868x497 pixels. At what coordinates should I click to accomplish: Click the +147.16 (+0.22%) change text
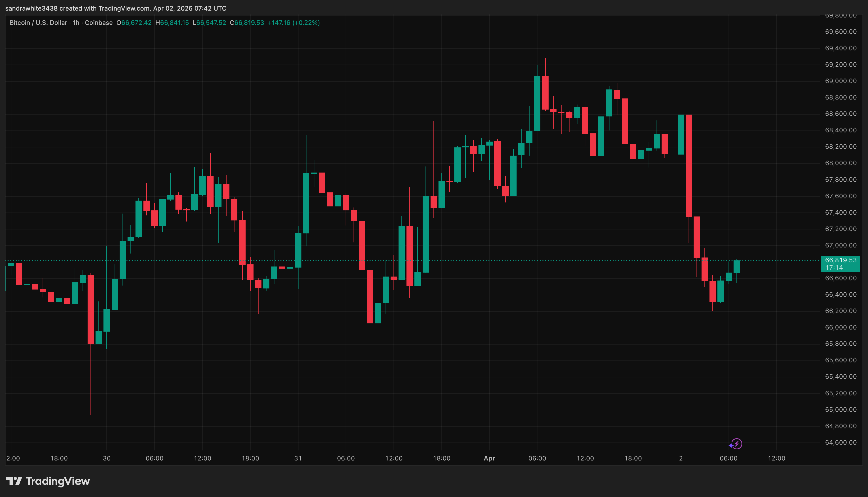tap(293, 23)
